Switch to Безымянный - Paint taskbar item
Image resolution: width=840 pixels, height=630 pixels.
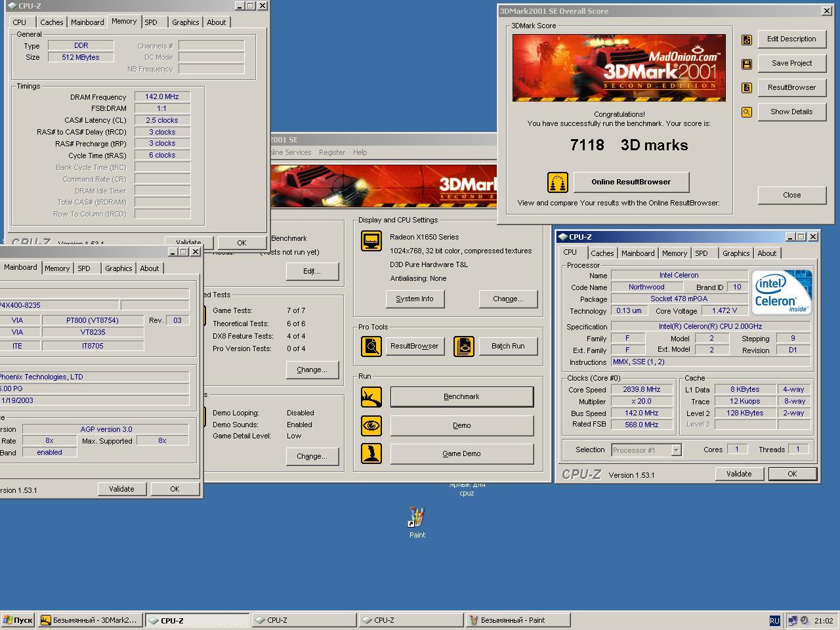coord(518,620)
